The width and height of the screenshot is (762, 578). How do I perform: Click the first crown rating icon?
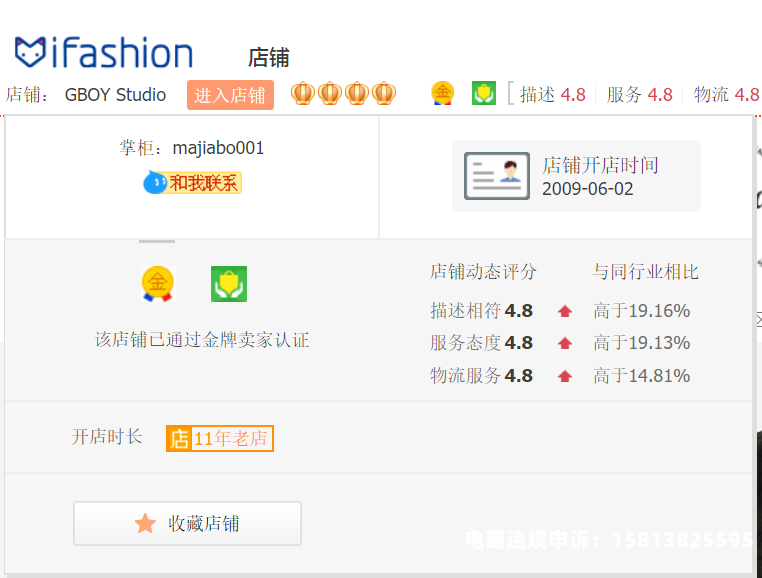click(x=303, y=94)
